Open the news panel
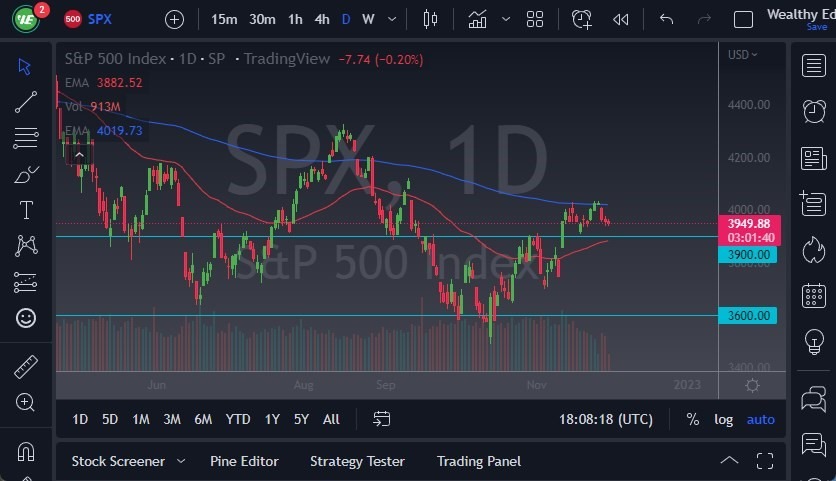836x481 pixels. pyautogui.click(x=814, y=158)
